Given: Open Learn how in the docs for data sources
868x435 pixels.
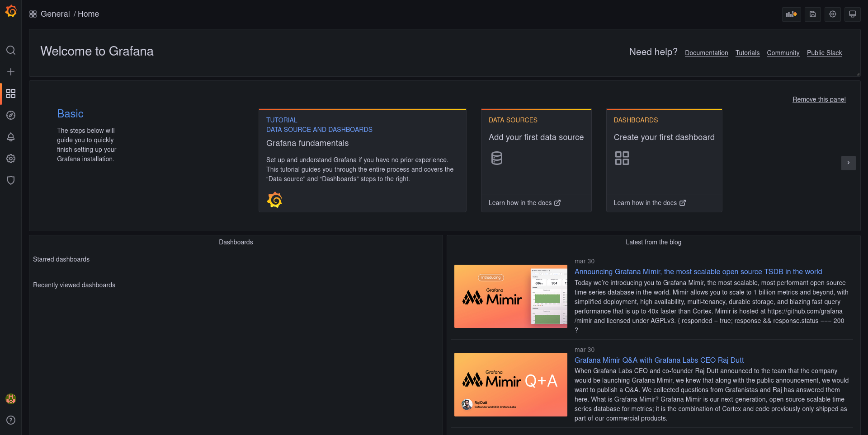Looking at the screenshot, I should (x=524, y=203).
